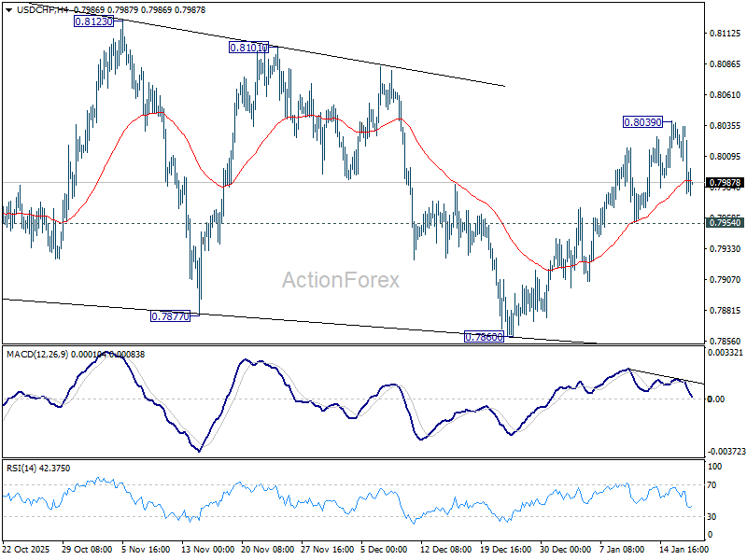Click the 0.80865 price axis value
Screen dimensions: 747x560
coord(726,64)
